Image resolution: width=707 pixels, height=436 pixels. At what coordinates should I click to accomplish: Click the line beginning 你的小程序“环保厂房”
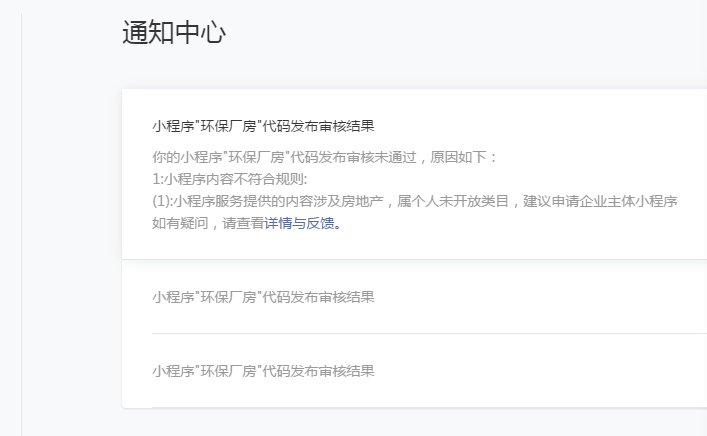pyautogui.click(x=323, y=157)
